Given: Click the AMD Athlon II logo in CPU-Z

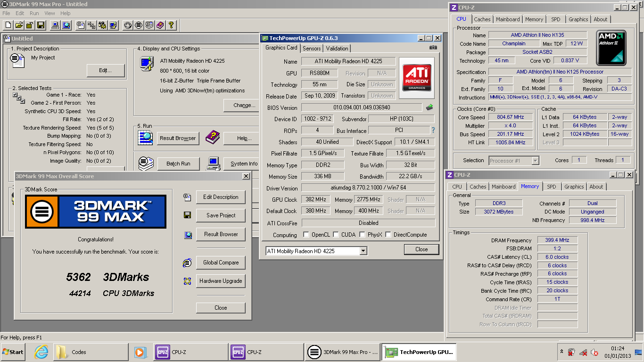Looking at the screenshot, I should pos(611,48).
